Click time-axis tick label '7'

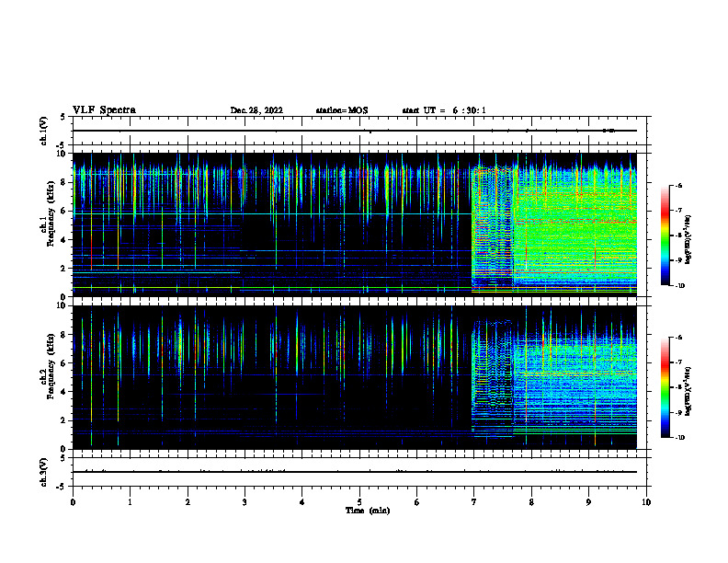pyautogui.click(x=474, y=502)
